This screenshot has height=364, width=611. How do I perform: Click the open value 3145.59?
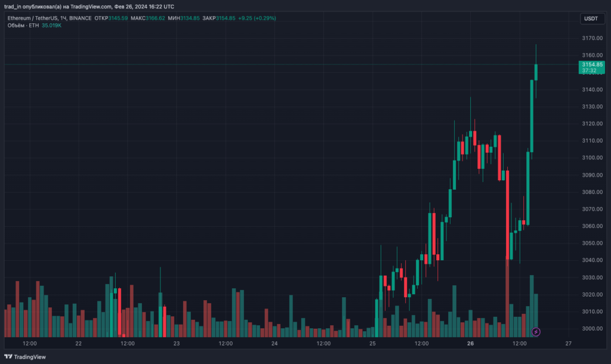118,18
